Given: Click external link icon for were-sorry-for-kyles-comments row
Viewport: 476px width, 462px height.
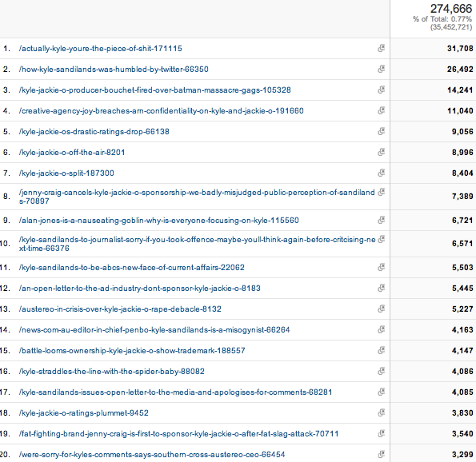Looking at the screenshot, I should coord(382,455).
